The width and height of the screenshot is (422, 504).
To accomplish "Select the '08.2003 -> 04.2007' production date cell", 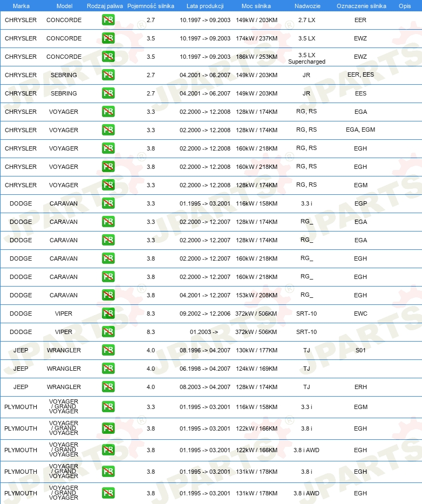I will [x=205, y=387].
